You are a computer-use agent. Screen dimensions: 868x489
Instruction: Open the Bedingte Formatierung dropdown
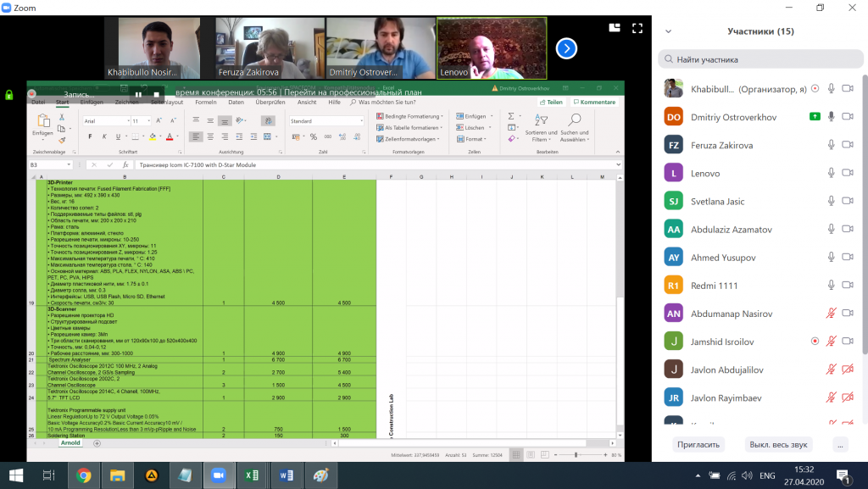[409, 116]
